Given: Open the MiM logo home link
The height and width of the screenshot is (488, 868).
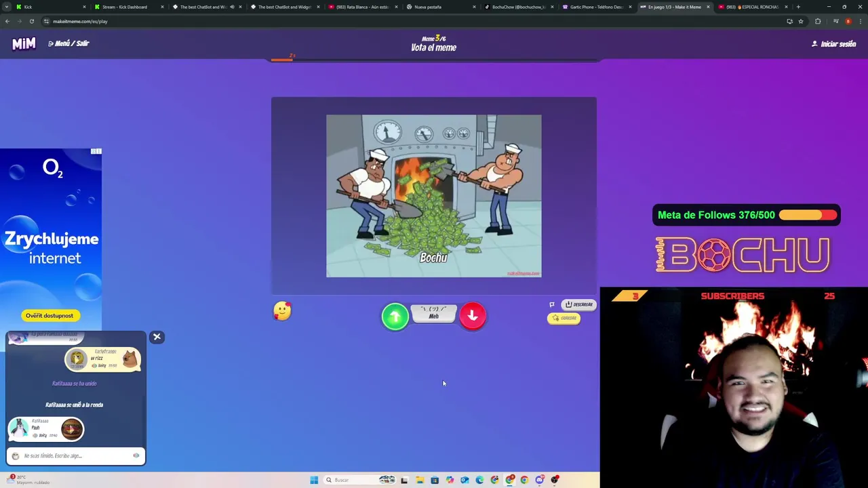Looking at the screenshot, I should point(24,43).
